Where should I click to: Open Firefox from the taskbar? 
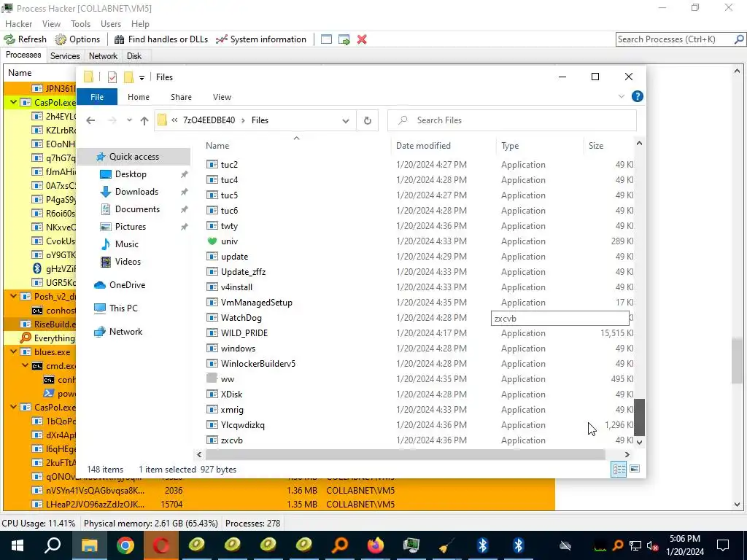coord(376,545)
